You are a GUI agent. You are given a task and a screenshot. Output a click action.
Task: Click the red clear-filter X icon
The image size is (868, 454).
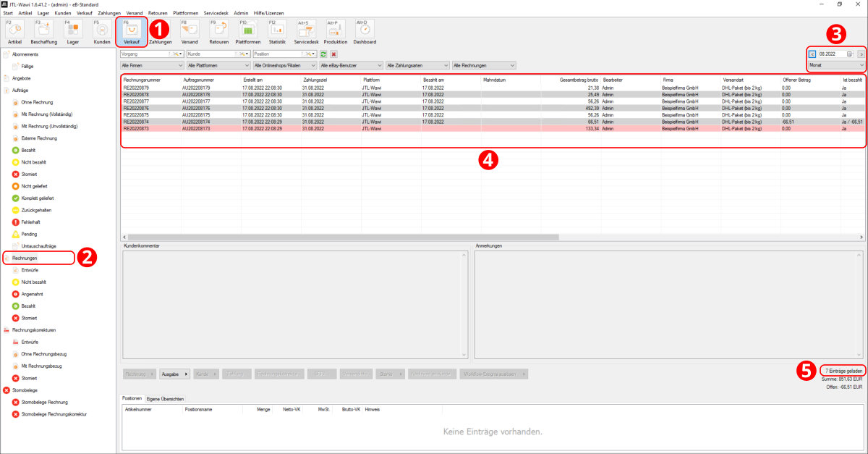click(334, 54)
